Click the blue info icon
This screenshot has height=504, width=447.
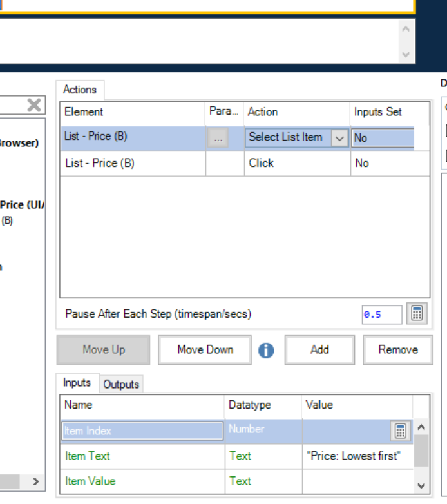(x=266, y=350)
